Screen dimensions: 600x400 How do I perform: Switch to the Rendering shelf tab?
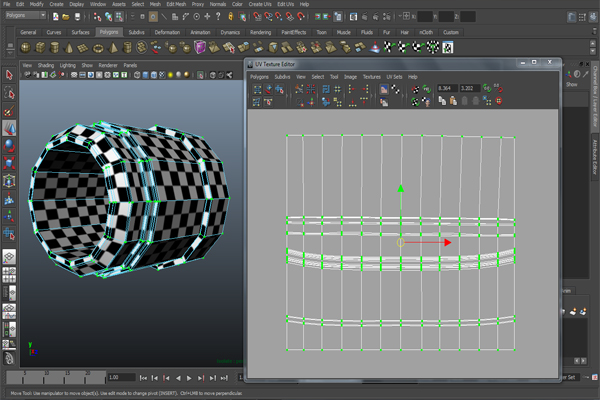pyautogui.click(x=261, y=32)
